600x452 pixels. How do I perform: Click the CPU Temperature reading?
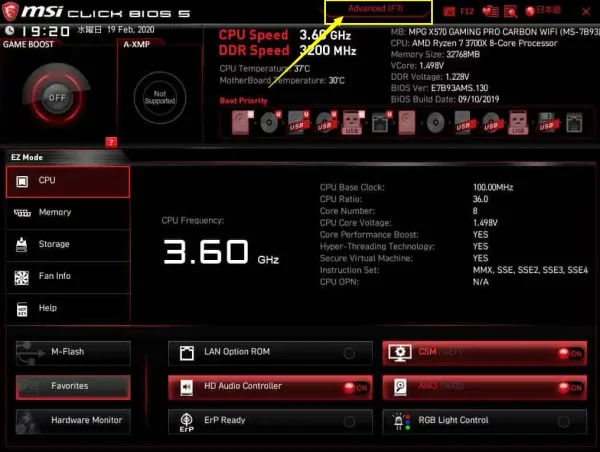click(x=265, y=69)
